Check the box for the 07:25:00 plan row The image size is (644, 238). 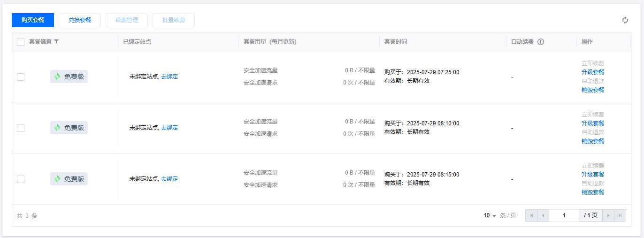(21, 77)
